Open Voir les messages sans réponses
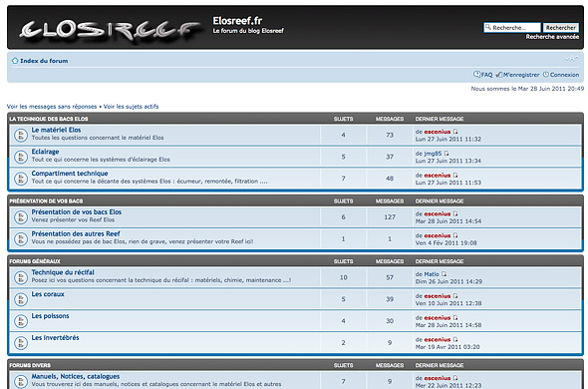Viewport: 588px width, 389px height. coord(52,107)
